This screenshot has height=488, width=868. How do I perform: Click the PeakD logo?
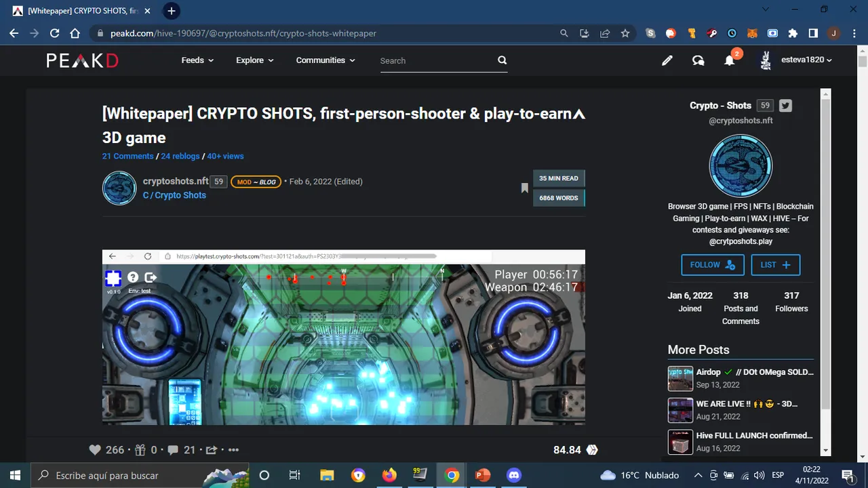82,60
